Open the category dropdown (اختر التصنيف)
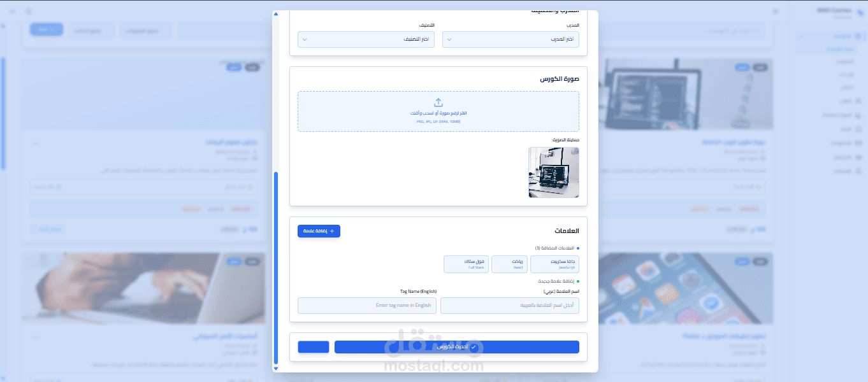 (x=366, y=39)
